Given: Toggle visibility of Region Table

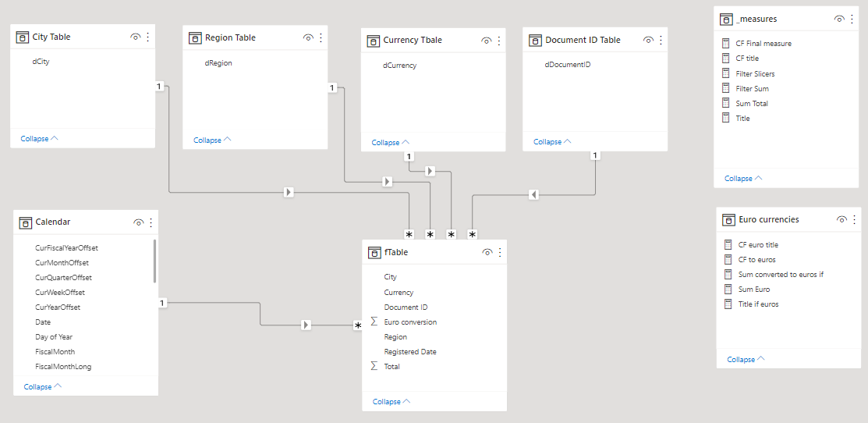Looking at the screenshot, I should (x=308, y=37).
